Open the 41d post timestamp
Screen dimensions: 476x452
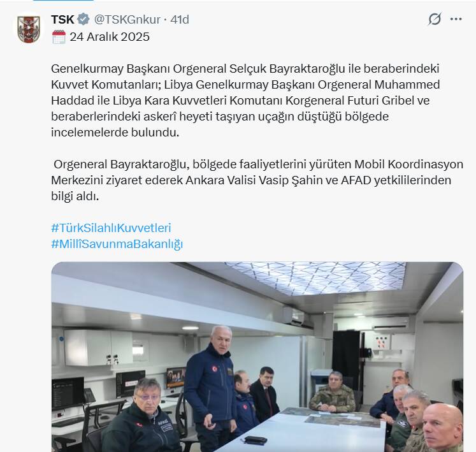pos(180,19)
